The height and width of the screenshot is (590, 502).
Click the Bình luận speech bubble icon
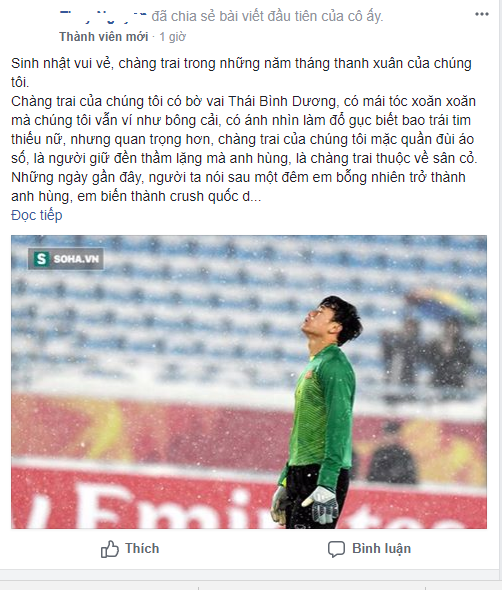point(336,549)
